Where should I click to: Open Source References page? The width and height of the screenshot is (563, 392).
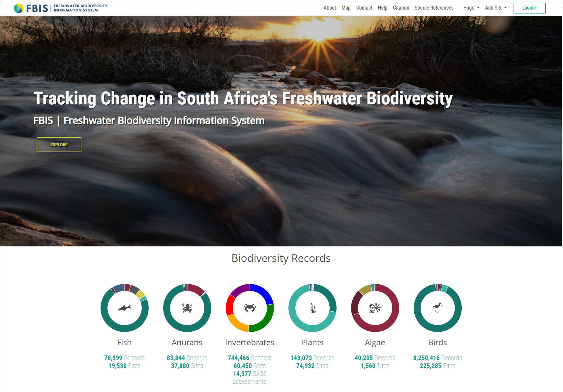point(434,8)
